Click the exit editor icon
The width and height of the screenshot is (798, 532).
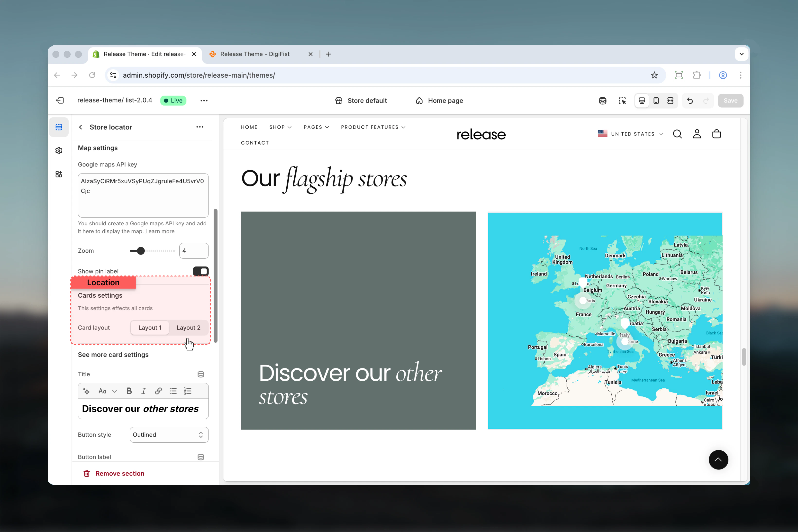(60, 101)
